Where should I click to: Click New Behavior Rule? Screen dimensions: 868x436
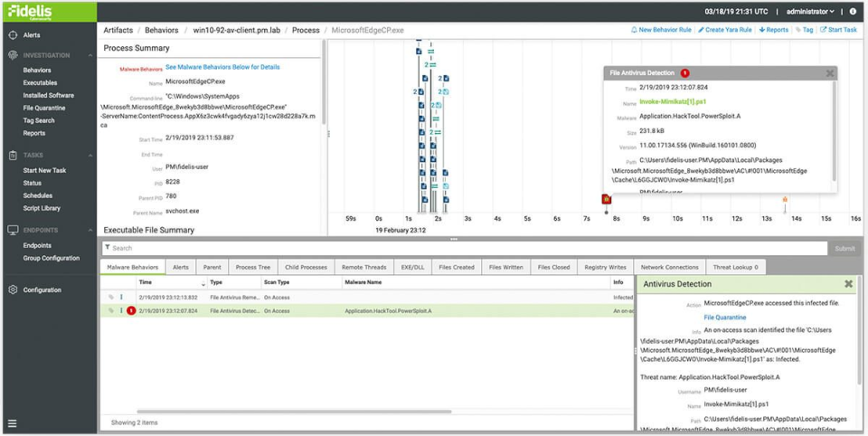(661, 30)
